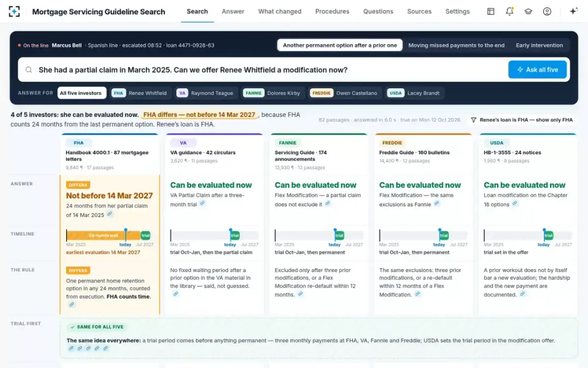Open last source link under 'The same idea everywhere'
Screen dimensions: 588x368
(105, 348)
